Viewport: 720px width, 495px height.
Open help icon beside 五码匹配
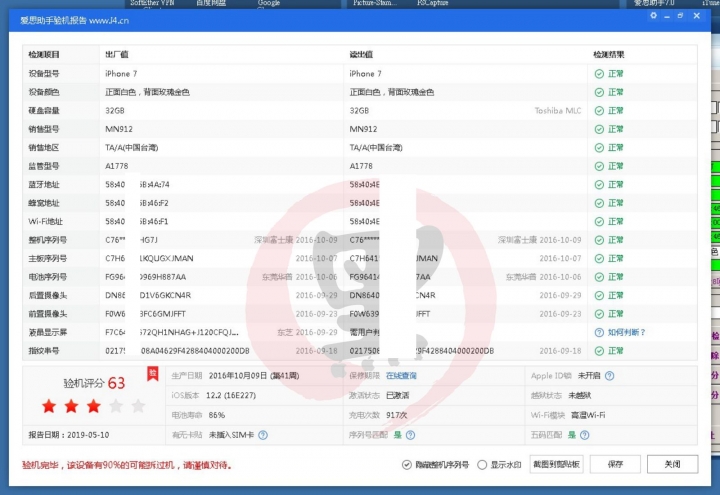[x=585, y=435]
